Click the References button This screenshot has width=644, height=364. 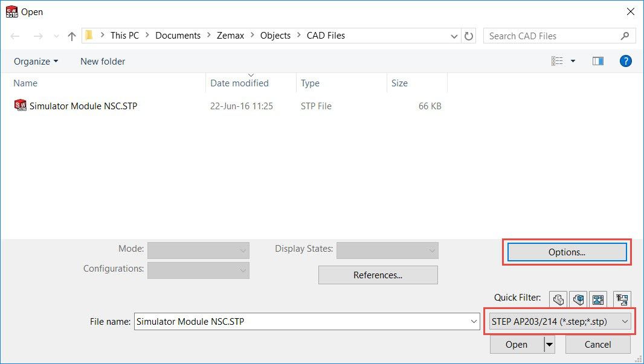[x=378, y=275]
